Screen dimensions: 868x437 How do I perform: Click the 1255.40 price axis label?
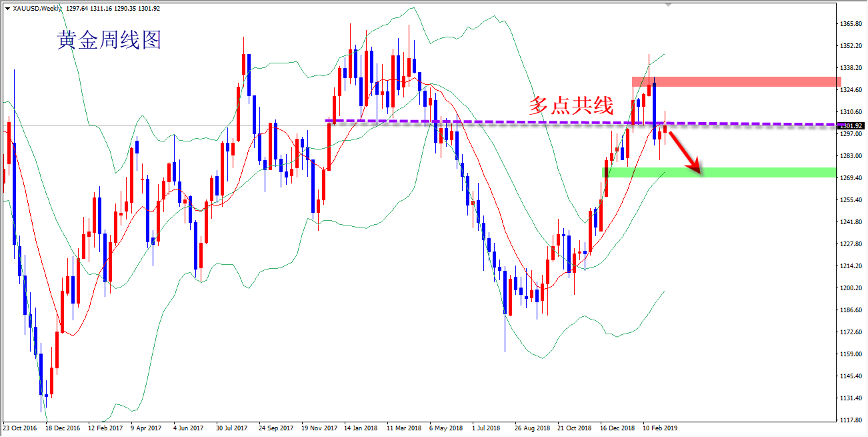(x=851, y=200)
